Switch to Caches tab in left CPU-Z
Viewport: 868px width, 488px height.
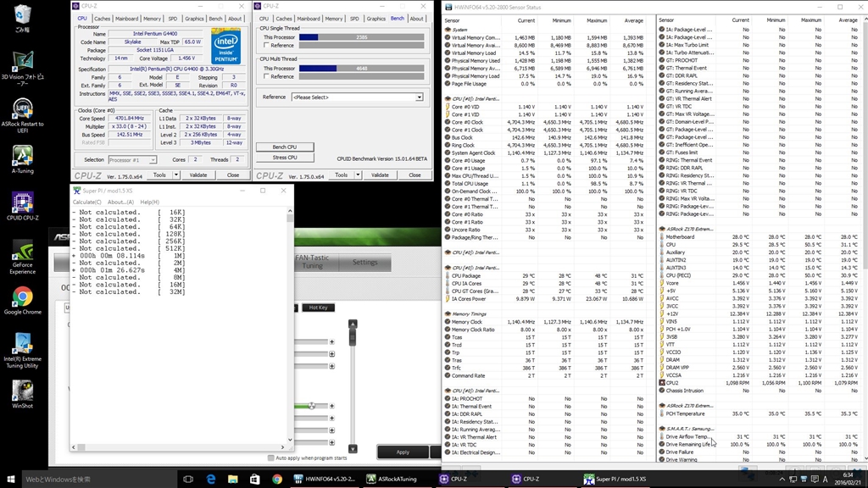pos(102,19)
